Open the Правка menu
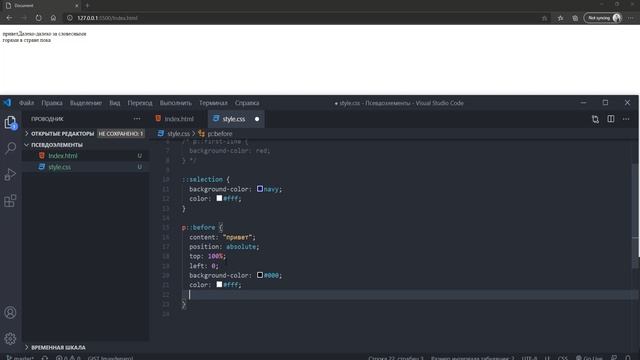 (52, 103)
